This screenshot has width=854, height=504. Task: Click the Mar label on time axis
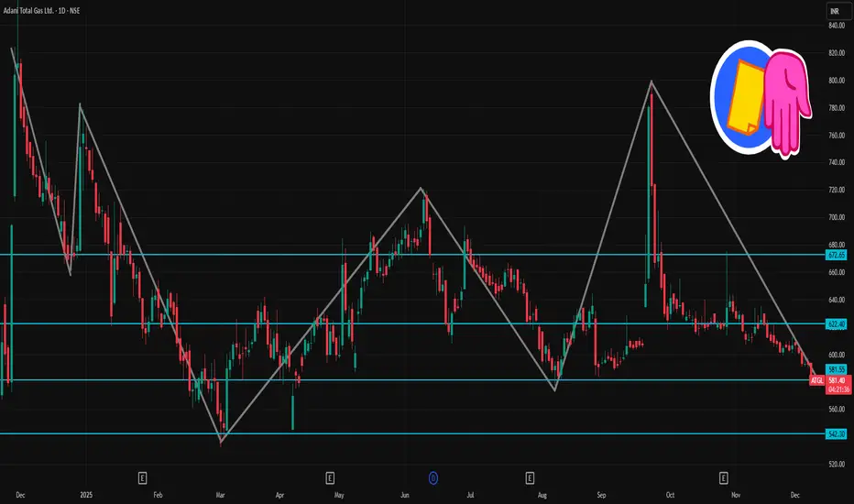tap(220, 495)
